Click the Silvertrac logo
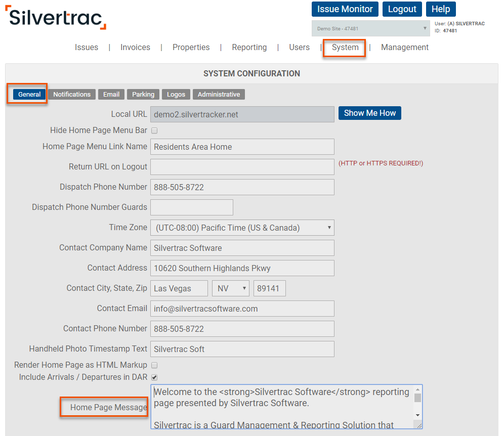The width and height of the screenshot is (504, 436). [x=56, y=17]
